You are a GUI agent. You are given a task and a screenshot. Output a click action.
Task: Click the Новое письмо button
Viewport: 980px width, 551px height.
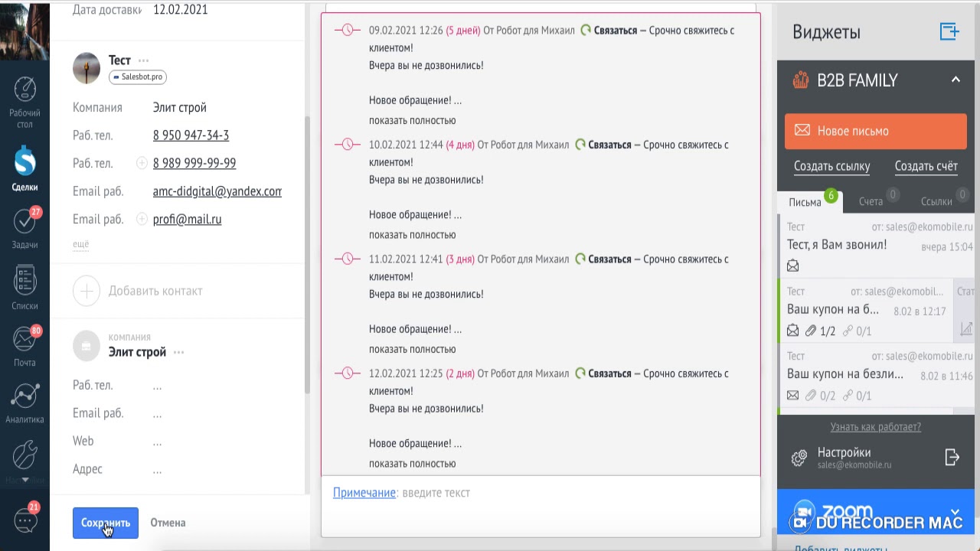coord(876,131)
